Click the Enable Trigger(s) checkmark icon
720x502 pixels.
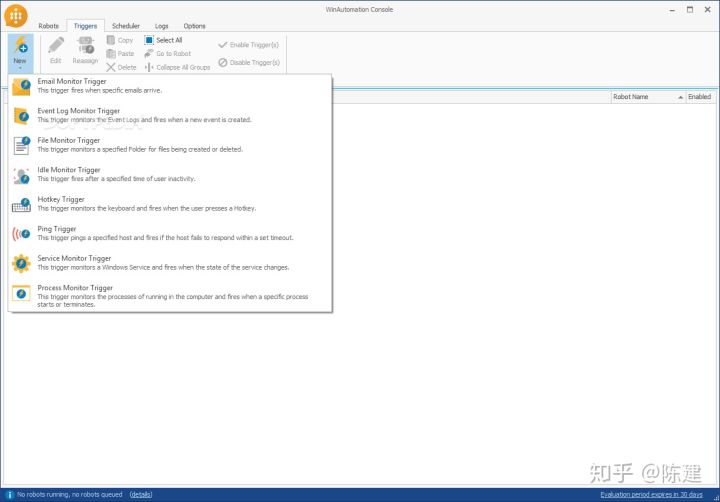pos(223,45)
